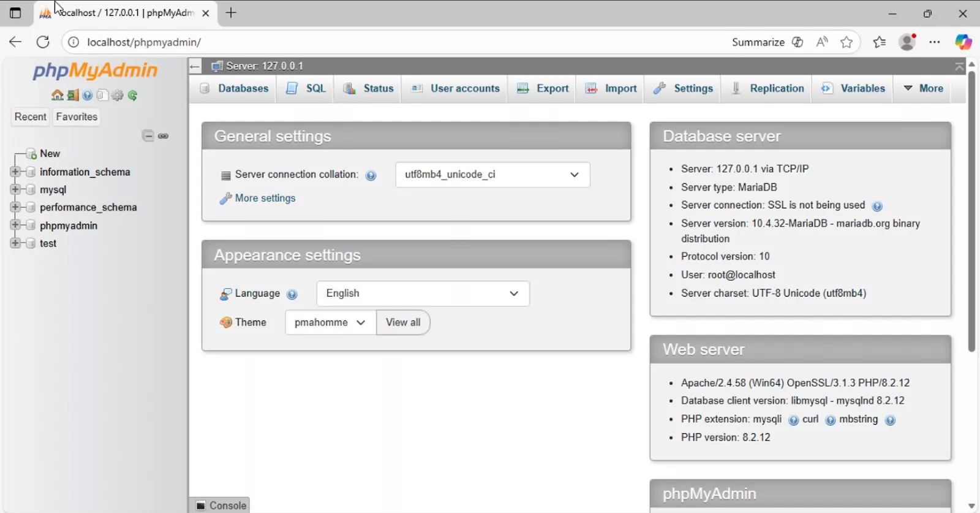980x513 pixels.
Task: Click the link with main panel icon
Action: pos(163,136)
